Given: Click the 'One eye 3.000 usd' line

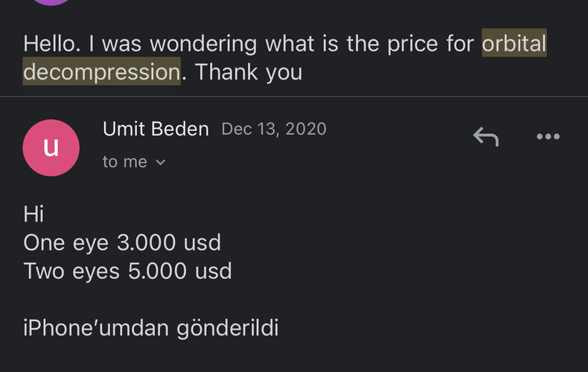Looking at the screenshot, I should tap(122, 243).
